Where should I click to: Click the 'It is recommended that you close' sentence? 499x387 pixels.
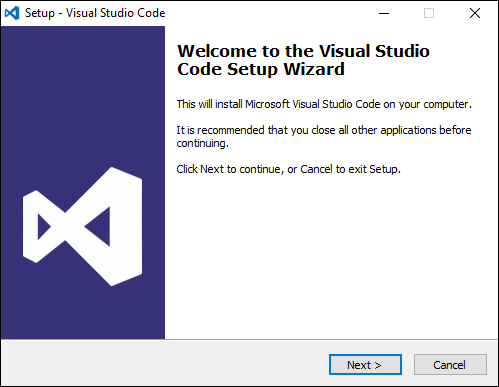324,130
